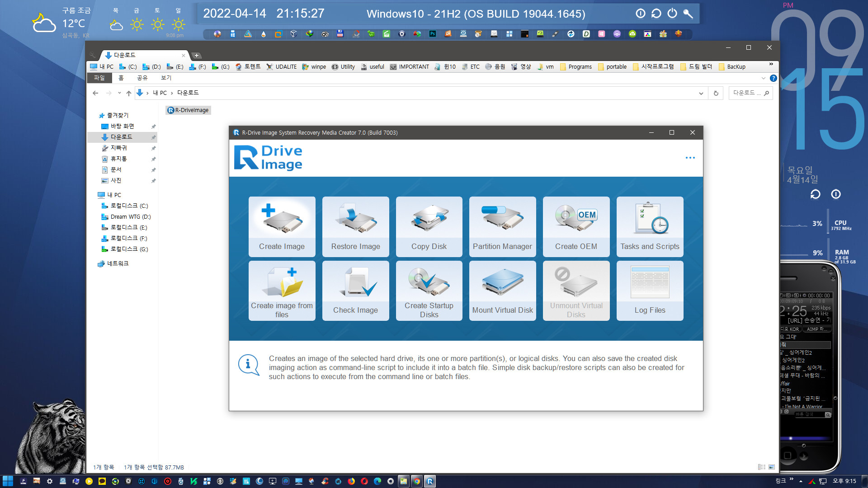Viewport: 868px width, 488px height.
Task: Click the Unmount Virtual Disks tile
Action: 576,291
